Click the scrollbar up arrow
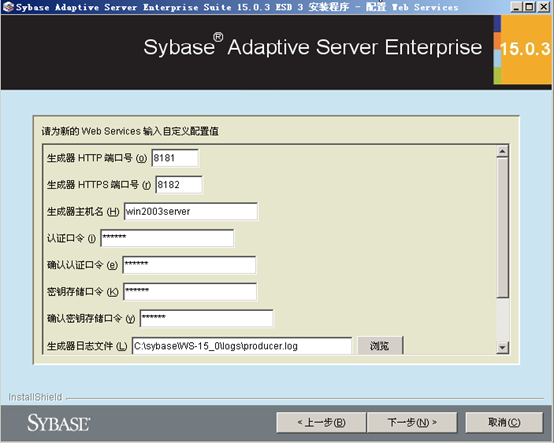Viewport: 554px width, 443px height. click(502, 152)
